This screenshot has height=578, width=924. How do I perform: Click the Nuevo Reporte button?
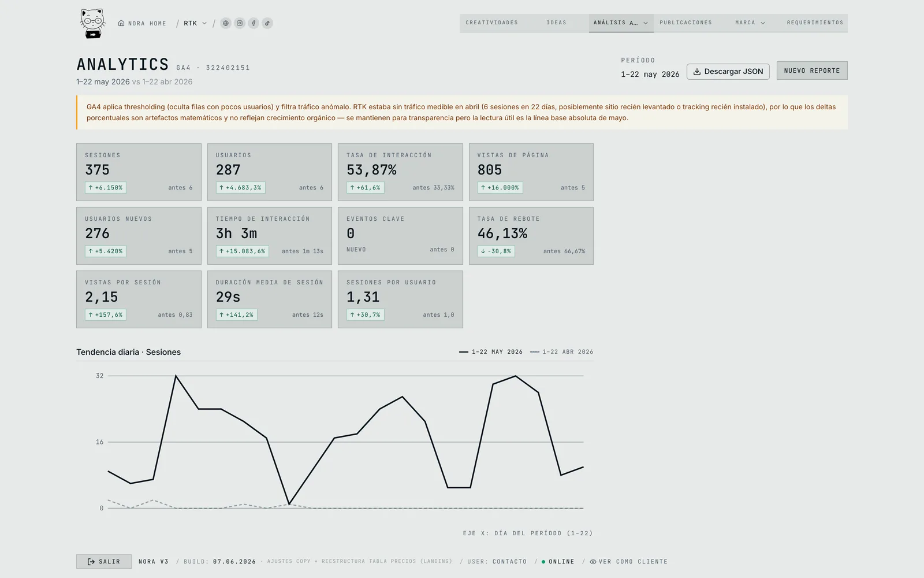[x=812, y=71]
